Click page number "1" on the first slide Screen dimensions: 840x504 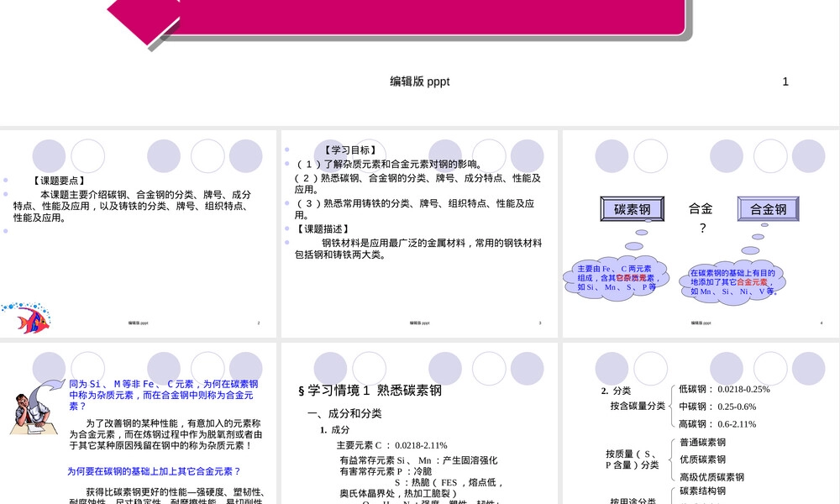(x=785, y=81)
